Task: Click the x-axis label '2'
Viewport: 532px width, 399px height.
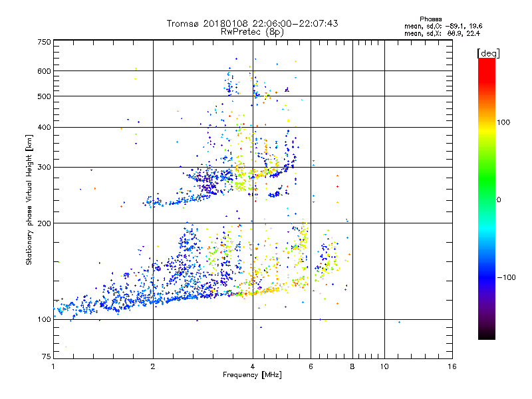Action: (153, 366)
